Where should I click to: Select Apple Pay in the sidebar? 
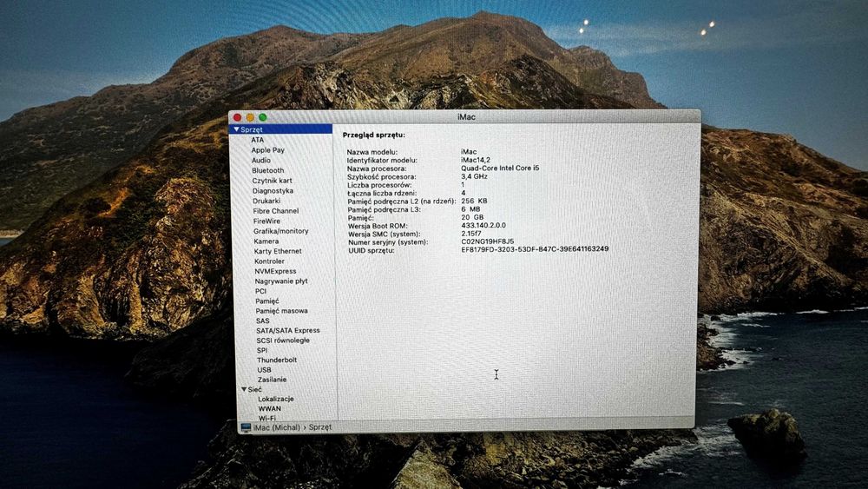(268, 150)
